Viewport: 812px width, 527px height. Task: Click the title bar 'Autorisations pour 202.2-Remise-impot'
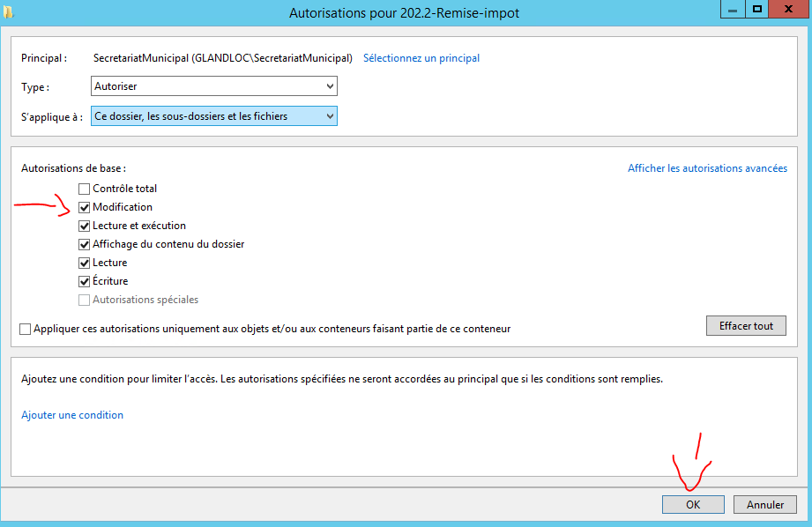click(406, 13)
